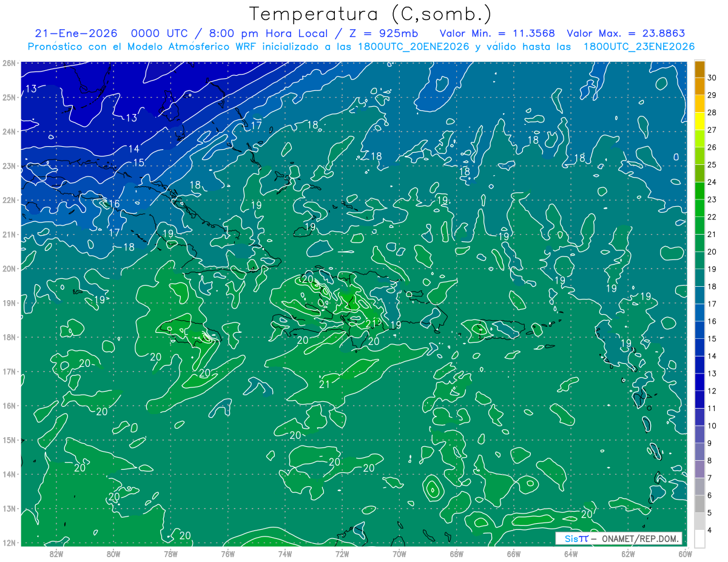Click forecast end time "1800UTC_23ENE2026"

pyautogui.click(x=639, y=47)
